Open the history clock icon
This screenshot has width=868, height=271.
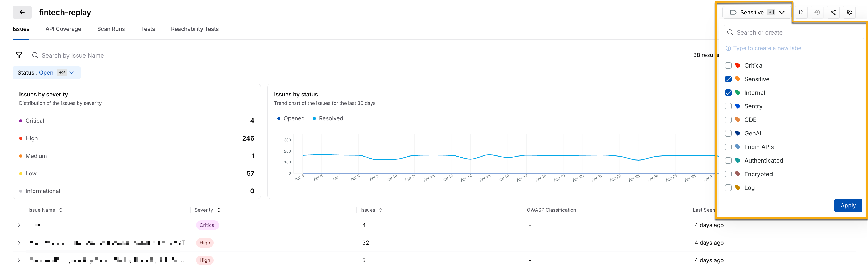click(x=817, y=13)
